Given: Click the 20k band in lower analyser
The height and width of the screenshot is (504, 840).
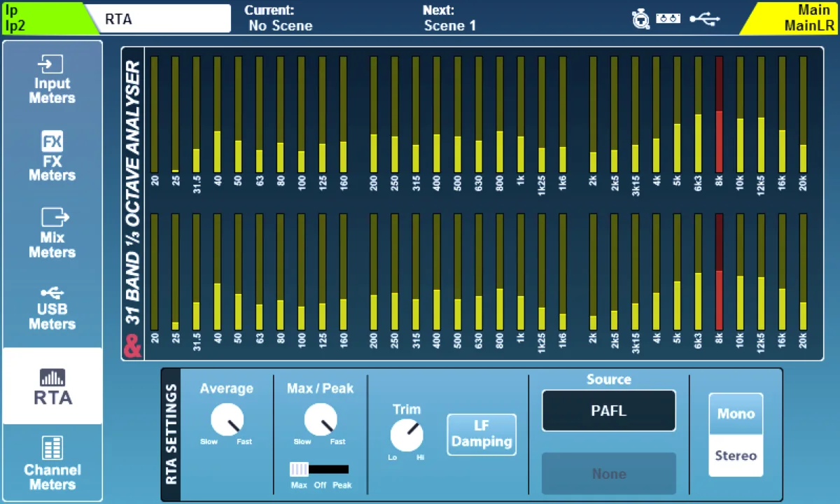Looking at the screenshot, I should pyautogui.click(x=803, y=272).
